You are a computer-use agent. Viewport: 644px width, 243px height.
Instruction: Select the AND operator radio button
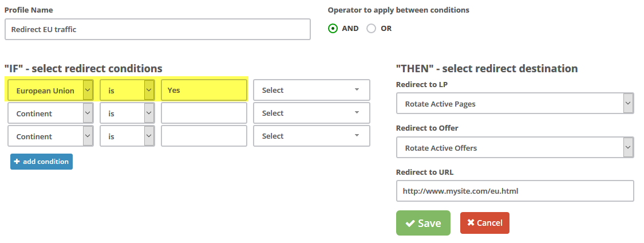(x=333, y=28)
